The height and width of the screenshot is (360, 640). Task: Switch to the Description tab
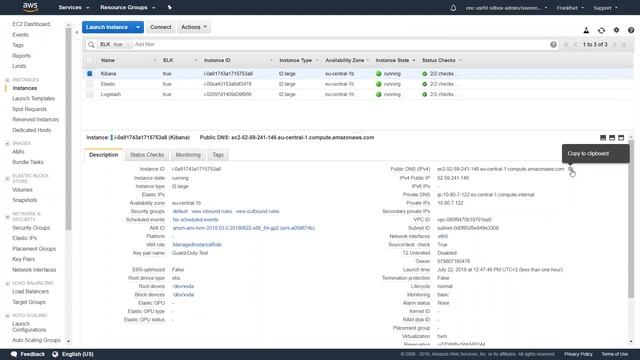(x=104, y=155)
